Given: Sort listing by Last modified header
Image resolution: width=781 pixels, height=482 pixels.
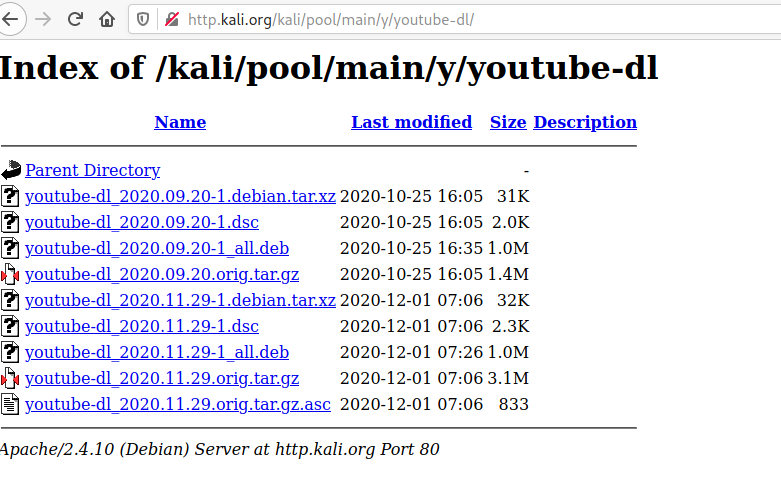Looking at the screenshot, I should tap(411, 122).
